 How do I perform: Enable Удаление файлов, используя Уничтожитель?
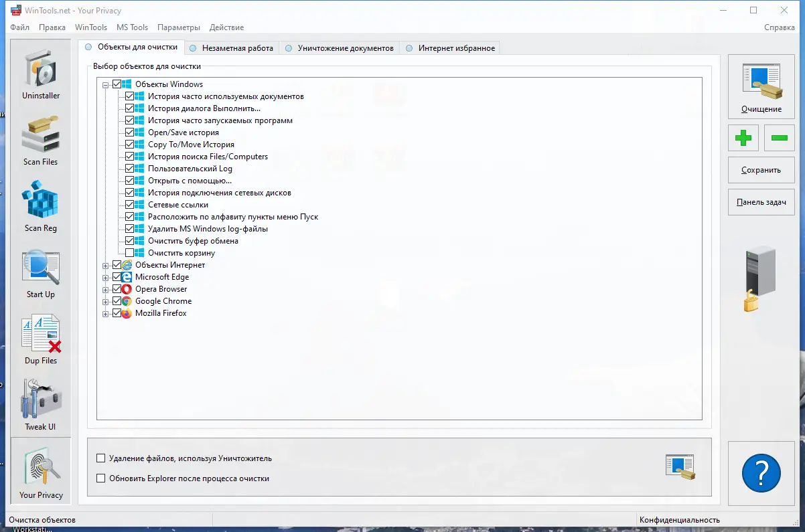coord(101,458)
